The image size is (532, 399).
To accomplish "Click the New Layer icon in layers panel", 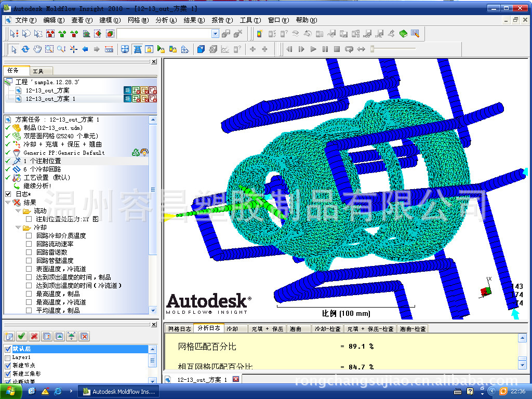I will point(9,336).
